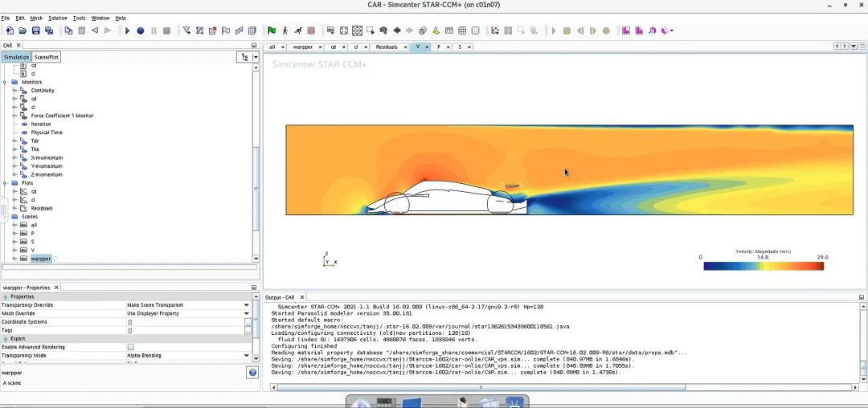Click the camera Save-Restore View icon
Viewport: 868px width, 408px height.
[x=383, y=31]
